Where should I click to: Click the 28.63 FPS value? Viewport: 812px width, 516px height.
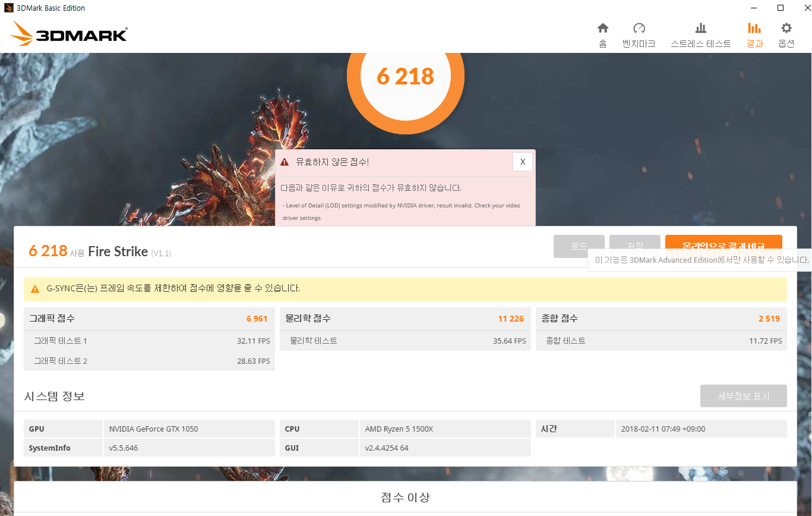[254, 361]
